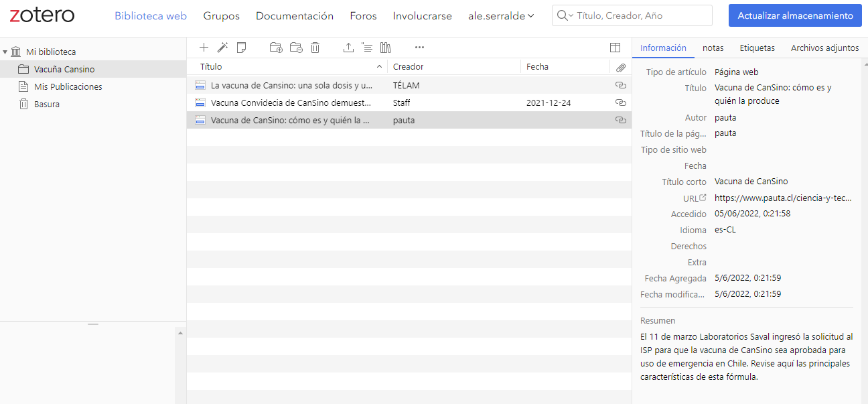This screenshot has width=868, height=404.
Task: Move item to trash toolbar icon
Action: pos(315,48)
